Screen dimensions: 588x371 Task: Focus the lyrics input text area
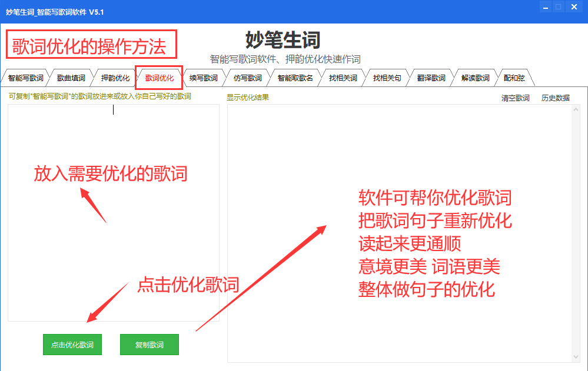tap(114, 213)
